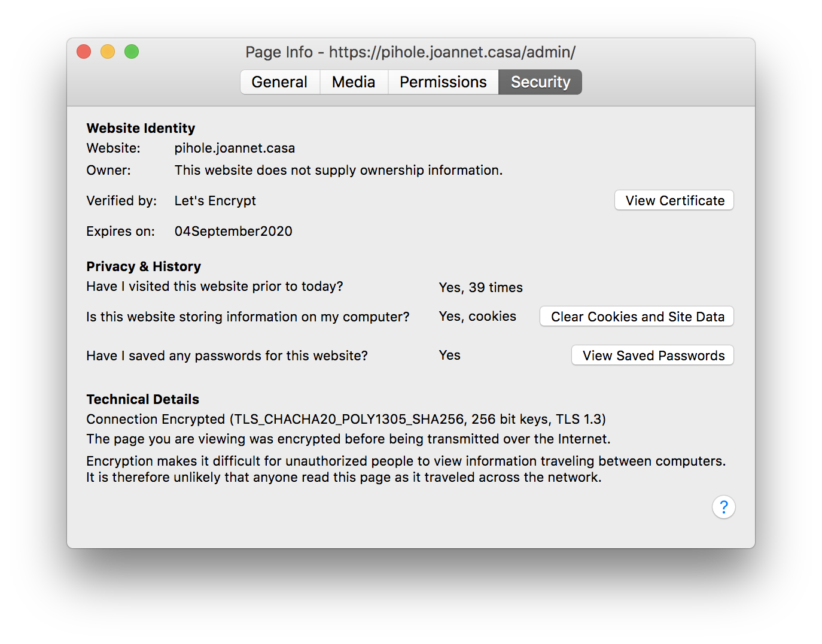Click the 'Expires on:' label

120,232
